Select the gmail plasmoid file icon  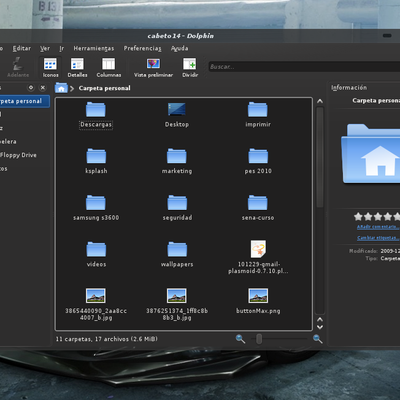tap(258, 249)
